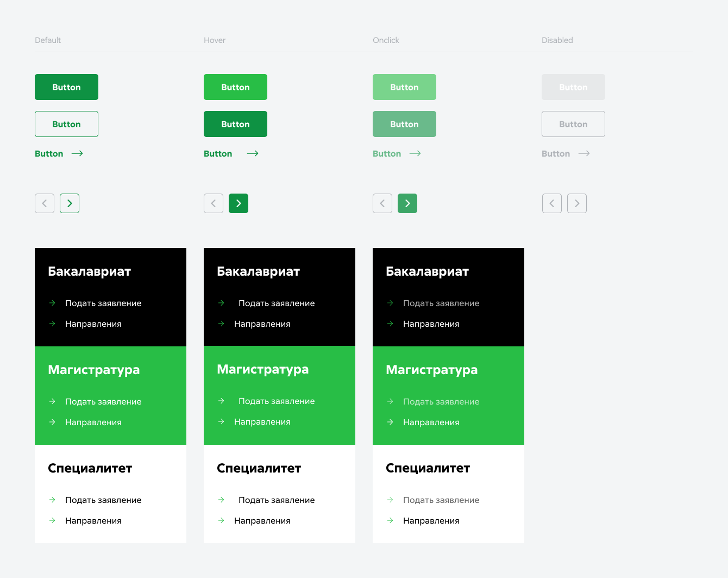Open Подать заявление in the Default Магистратура card

(103, 402)
